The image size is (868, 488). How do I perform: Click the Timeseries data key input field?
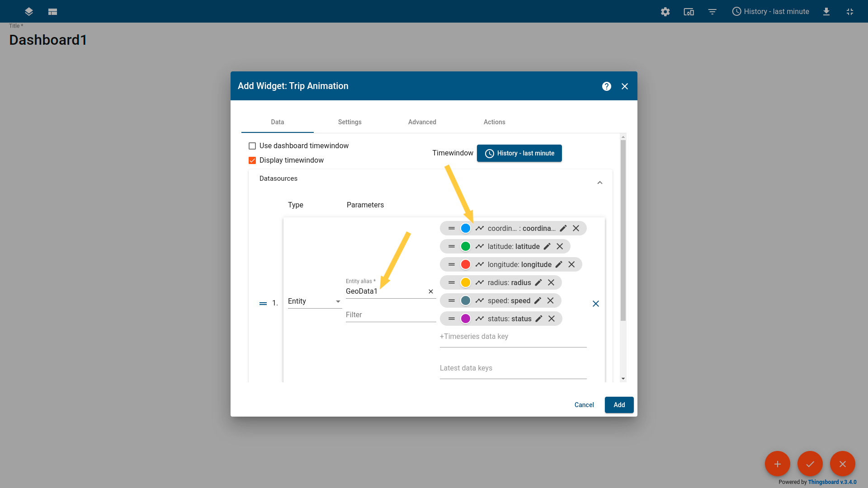coord(513,337)
